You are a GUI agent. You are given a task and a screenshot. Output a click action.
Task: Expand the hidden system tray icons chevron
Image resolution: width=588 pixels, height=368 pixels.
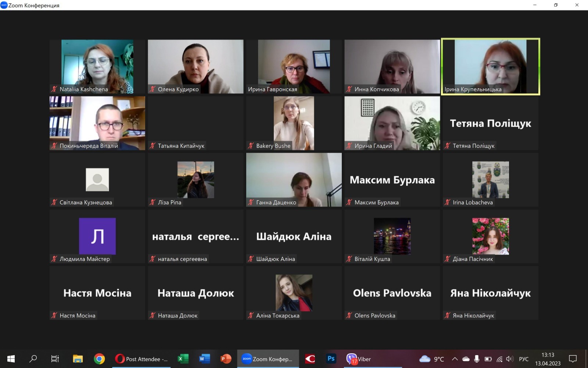(455, 359)
